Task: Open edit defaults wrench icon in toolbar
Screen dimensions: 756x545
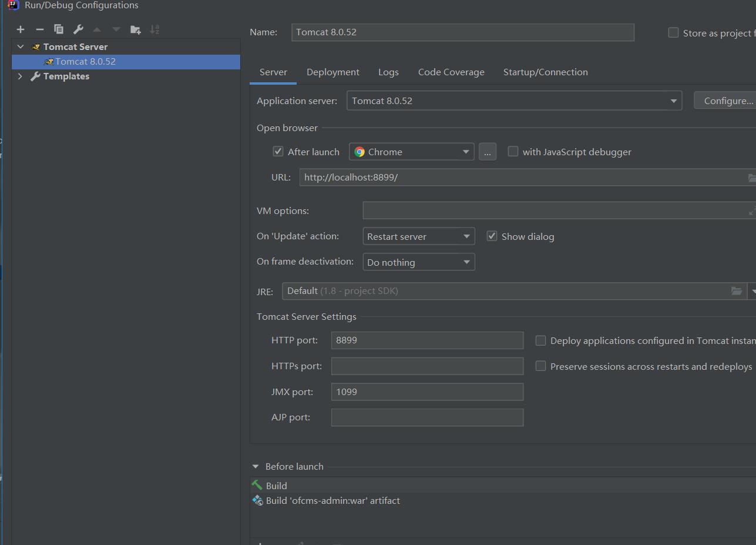Action: tap(78, 29)
